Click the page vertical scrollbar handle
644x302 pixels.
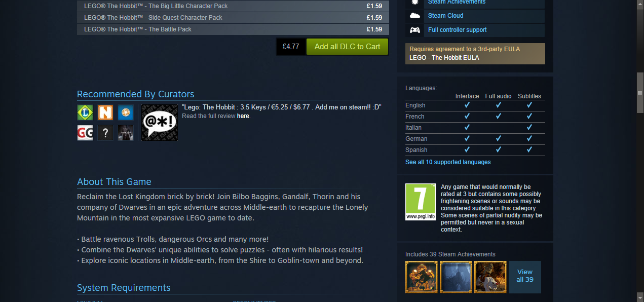click(x=640, y=94)
